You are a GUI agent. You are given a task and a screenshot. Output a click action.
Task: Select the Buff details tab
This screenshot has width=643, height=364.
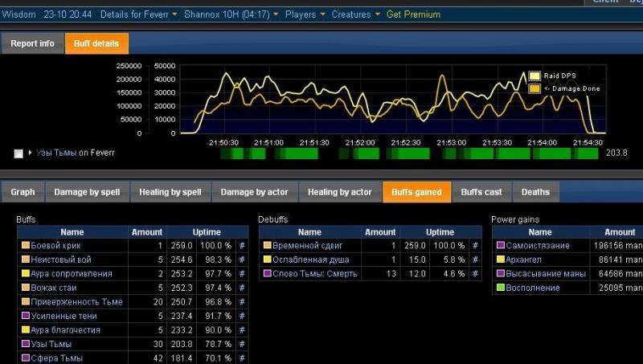(96, 43)
